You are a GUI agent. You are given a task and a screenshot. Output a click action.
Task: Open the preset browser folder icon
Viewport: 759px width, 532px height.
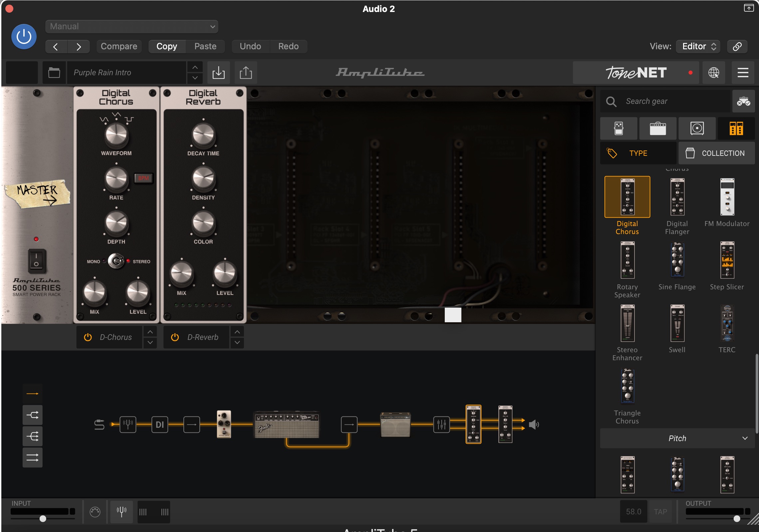click(x=54, y=73)
